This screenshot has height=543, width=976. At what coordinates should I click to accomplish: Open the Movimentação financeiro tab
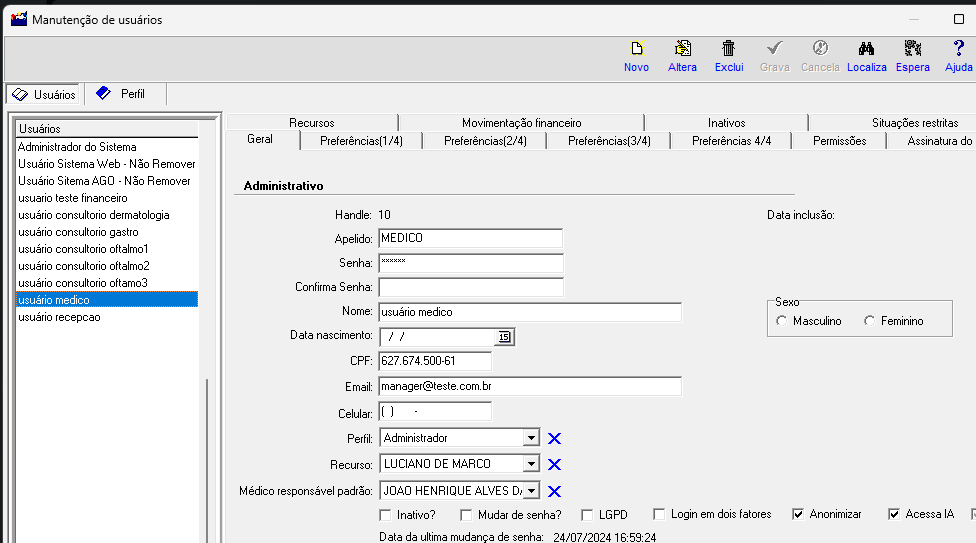pyautogui.click(x=522, y=123)
